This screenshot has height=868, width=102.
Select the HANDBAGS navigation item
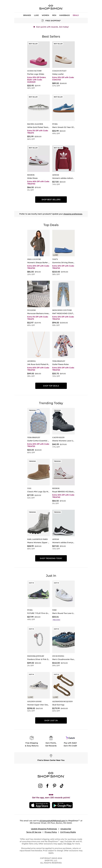pos(65,15)
